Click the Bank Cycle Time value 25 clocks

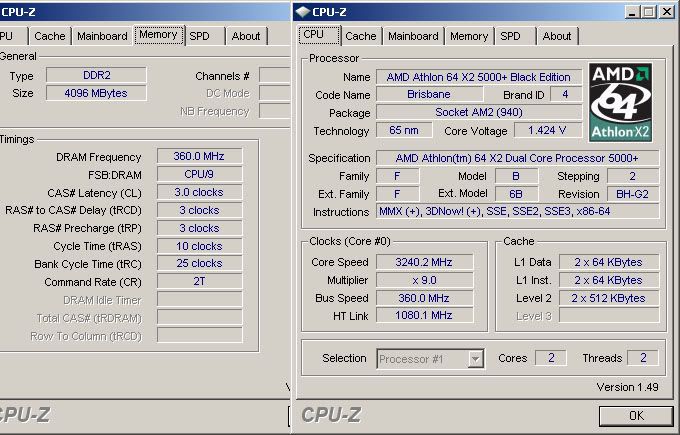pos(199,263)
